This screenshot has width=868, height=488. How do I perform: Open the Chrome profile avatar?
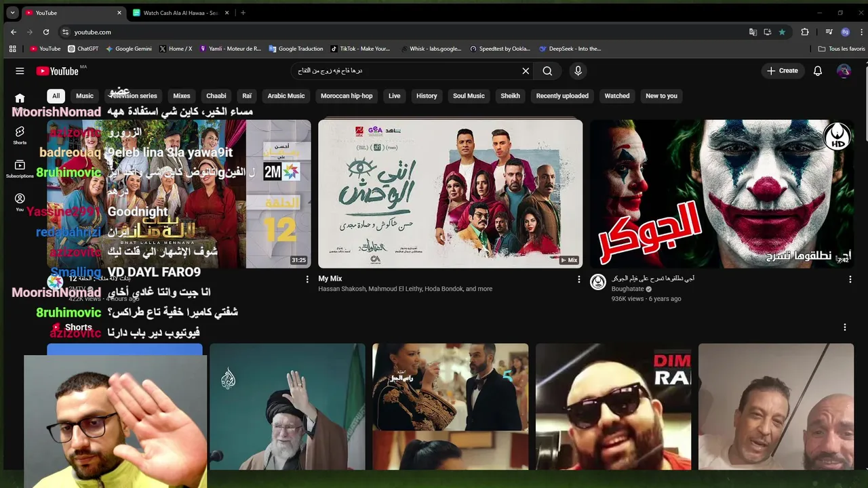[x=845, y=32]
